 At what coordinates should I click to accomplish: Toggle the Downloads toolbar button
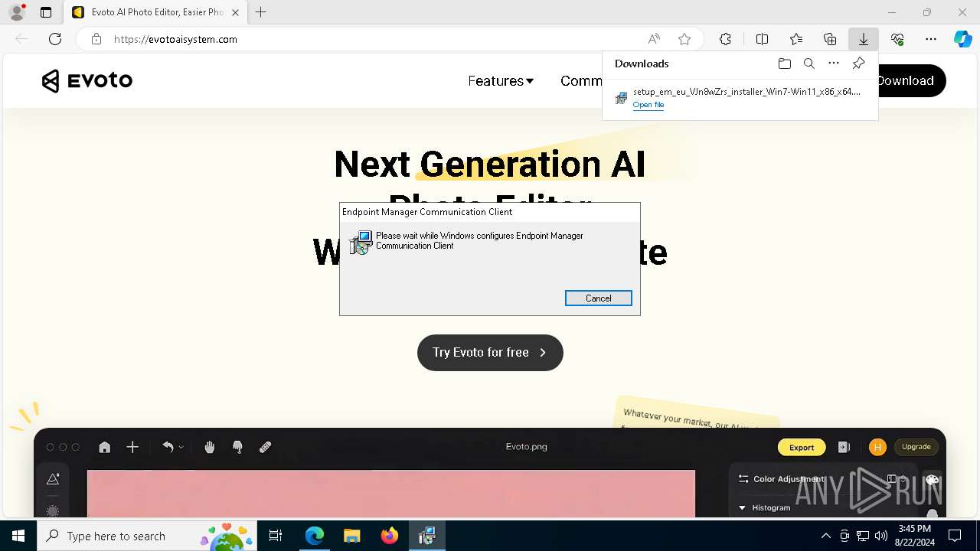click(x=864, y=39)
